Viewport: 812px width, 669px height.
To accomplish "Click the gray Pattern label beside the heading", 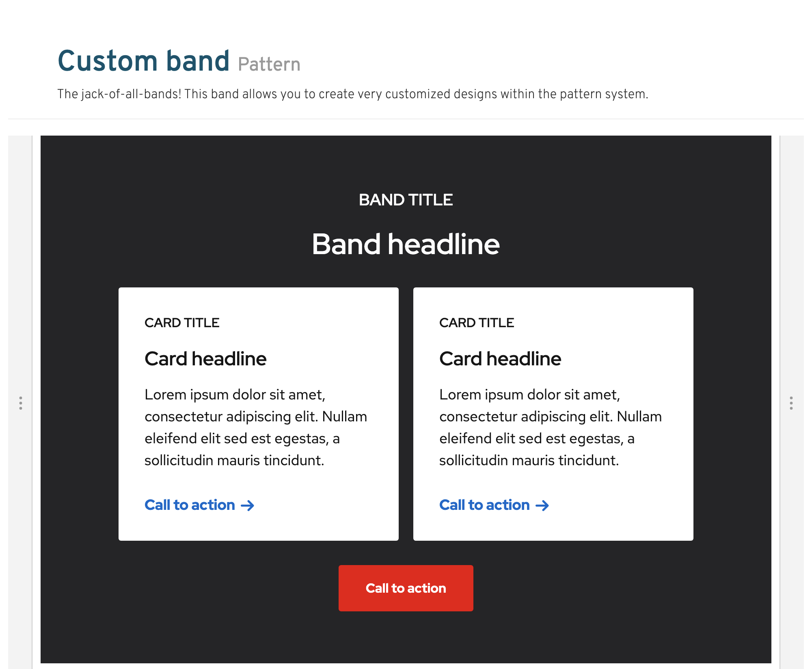I will pos(269,65).
